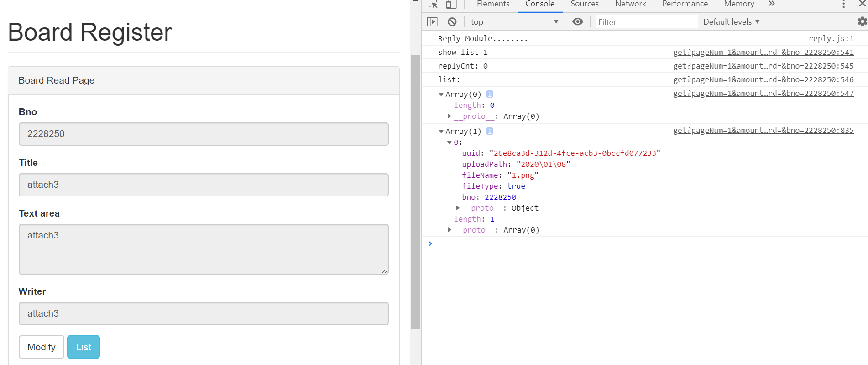The height and width of the screenshot is (365, 868).
Task: Click info badge next to Array(0)
Action: 490,94
